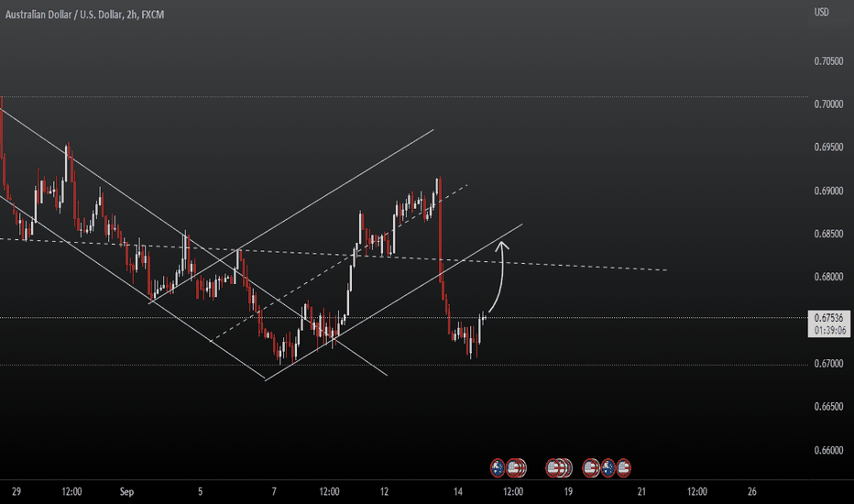This screenshot has width=854, height=504.
Task: Click the USD currency label on the price axis
Action: click(821, 12)
